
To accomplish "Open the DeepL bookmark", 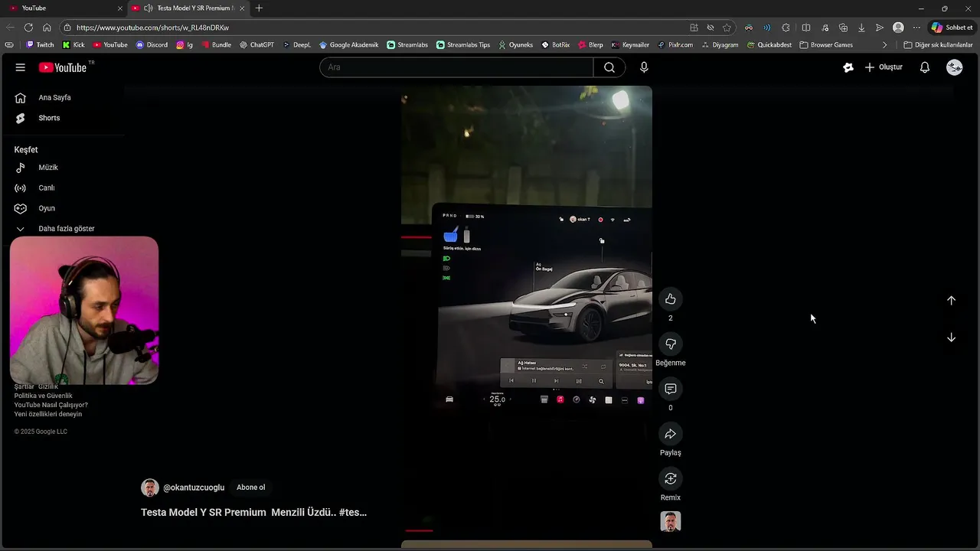I will tap(296, 45).
